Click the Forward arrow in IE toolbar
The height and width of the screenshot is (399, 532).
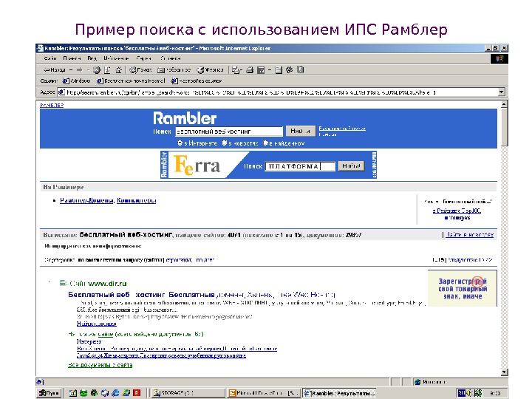(x=79, y=70)
